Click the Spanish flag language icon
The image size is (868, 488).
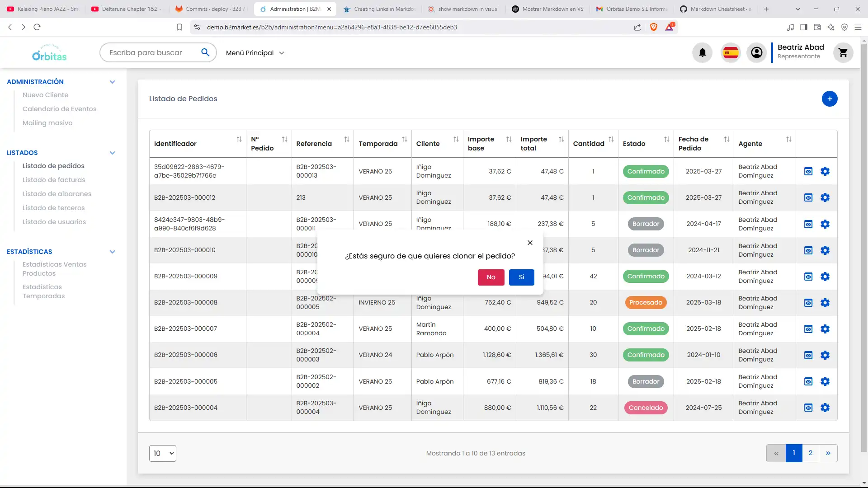tap(731, 53)
